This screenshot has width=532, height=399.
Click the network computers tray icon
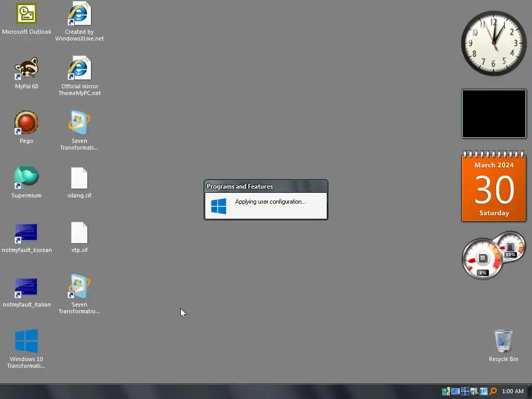474,391
